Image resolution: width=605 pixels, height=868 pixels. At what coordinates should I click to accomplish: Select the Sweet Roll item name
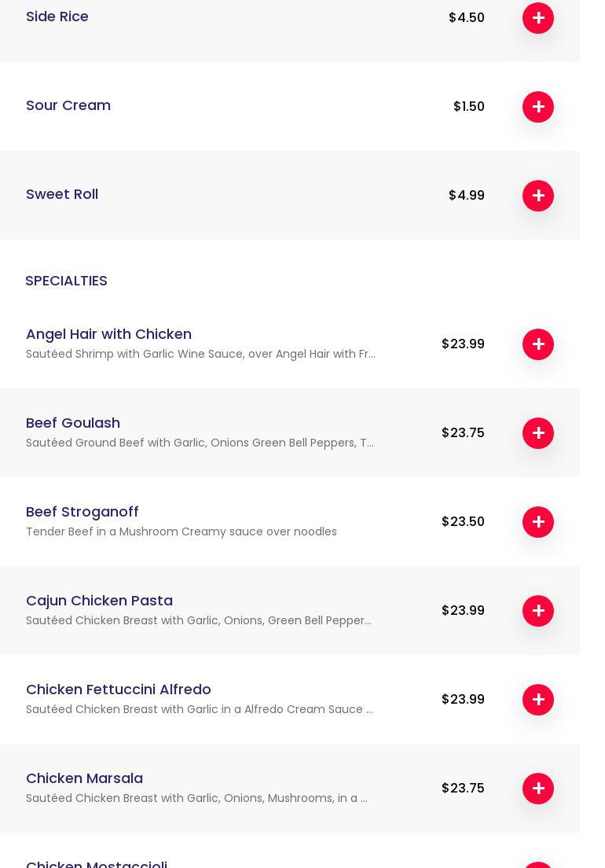click(x=62, y=194)
